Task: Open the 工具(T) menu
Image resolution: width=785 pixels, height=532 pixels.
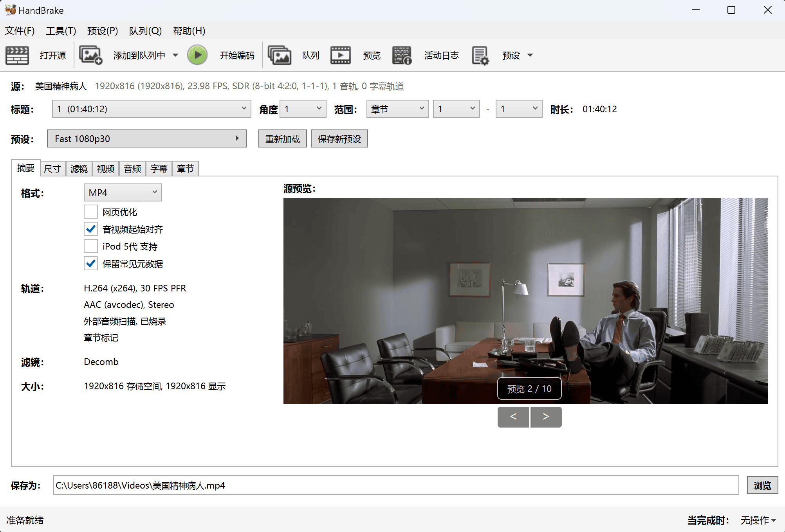Action: 61,31
